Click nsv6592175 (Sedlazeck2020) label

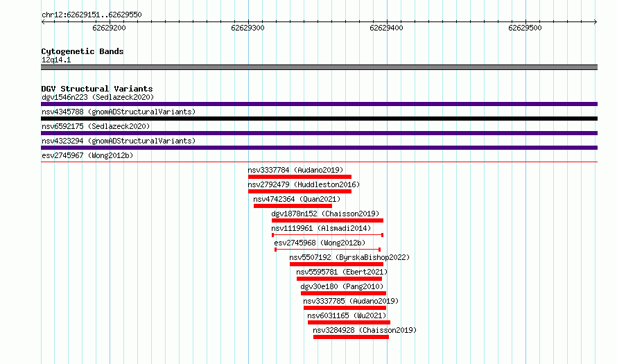point(96,126)
